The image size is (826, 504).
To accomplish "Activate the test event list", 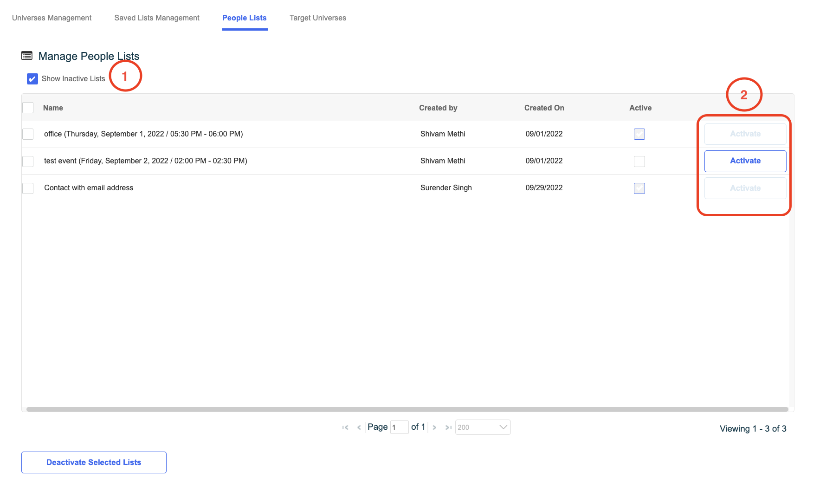I will [x=745, y=161].
